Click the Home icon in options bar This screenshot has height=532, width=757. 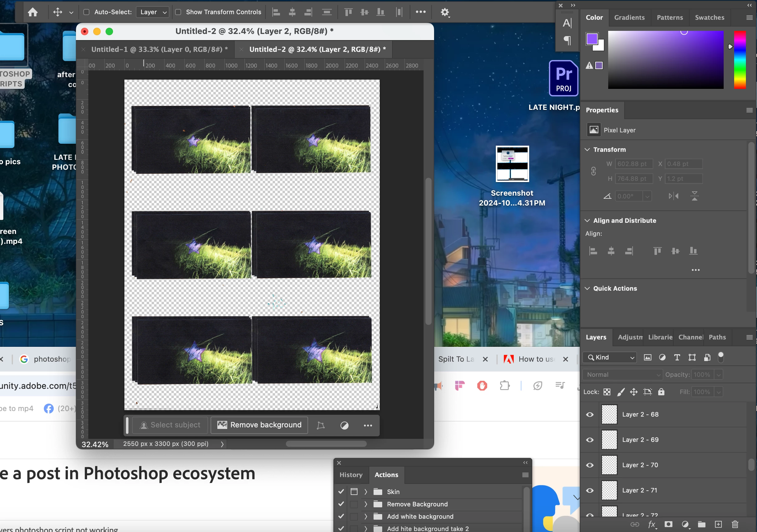click(x=33, y=12)
